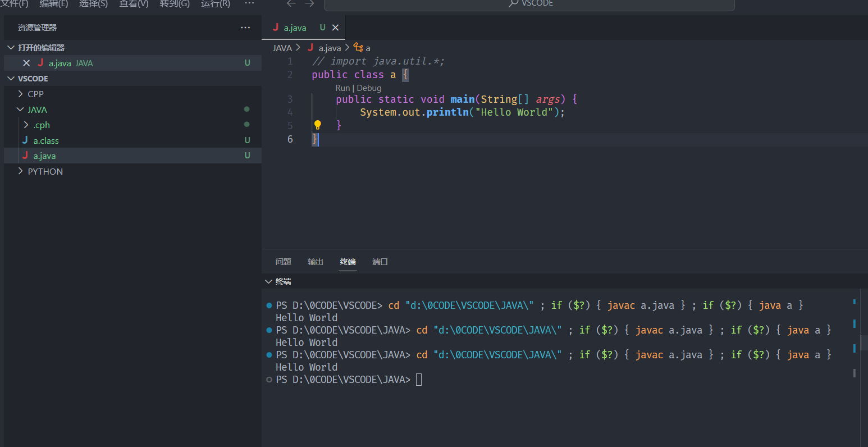Collapse the JAVA folder

tap(37, 110)
